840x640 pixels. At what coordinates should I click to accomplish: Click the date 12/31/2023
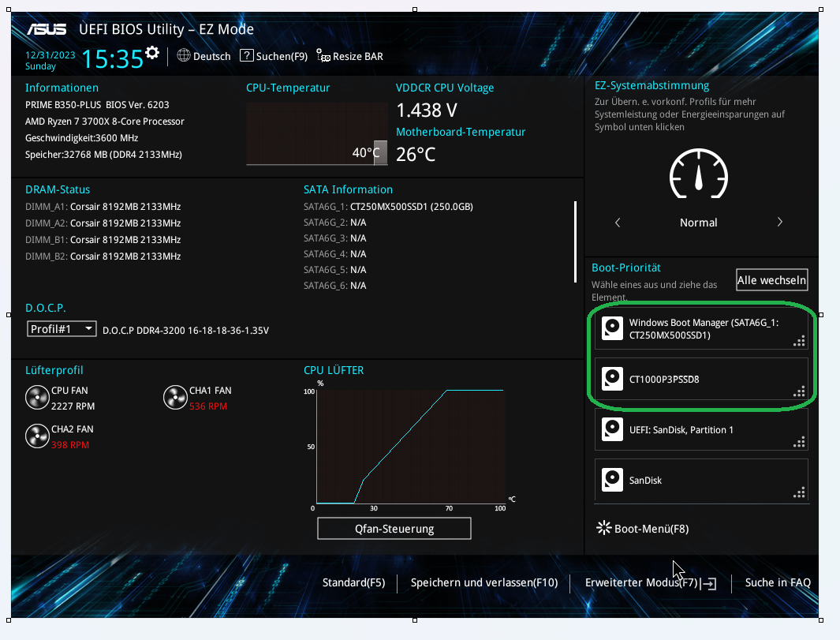(x=50, y=54)
